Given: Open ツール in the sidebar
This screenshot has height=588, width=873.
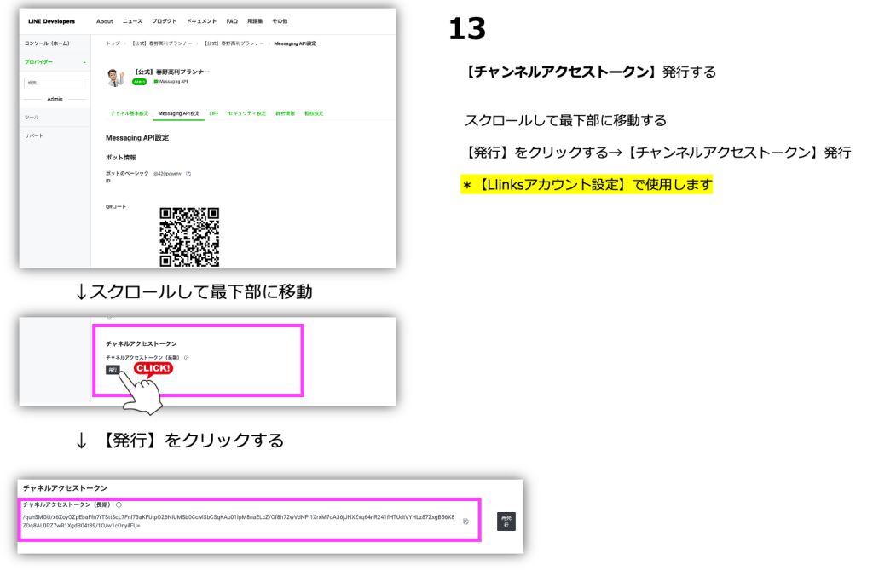Looking at the screenshot, I should tap(32, 118).
